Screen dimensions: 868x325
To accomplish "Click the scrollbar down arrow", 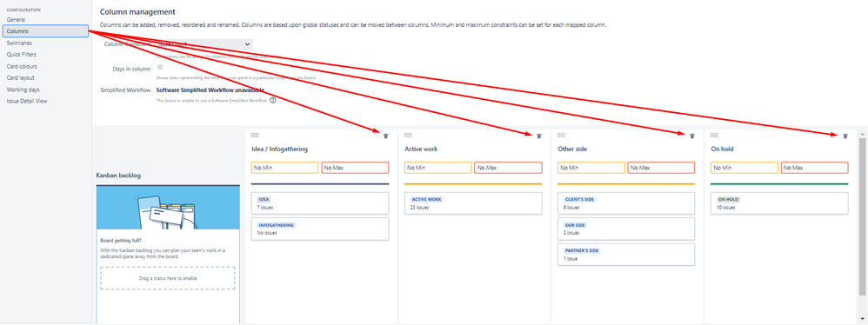I will [x=862, y=320].
